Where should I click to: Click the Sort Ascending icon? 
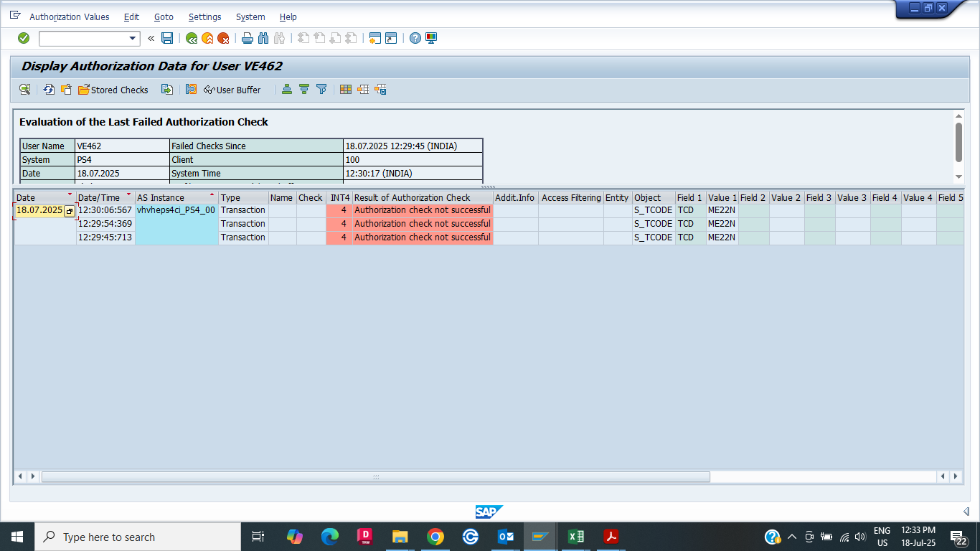(287, 90)
